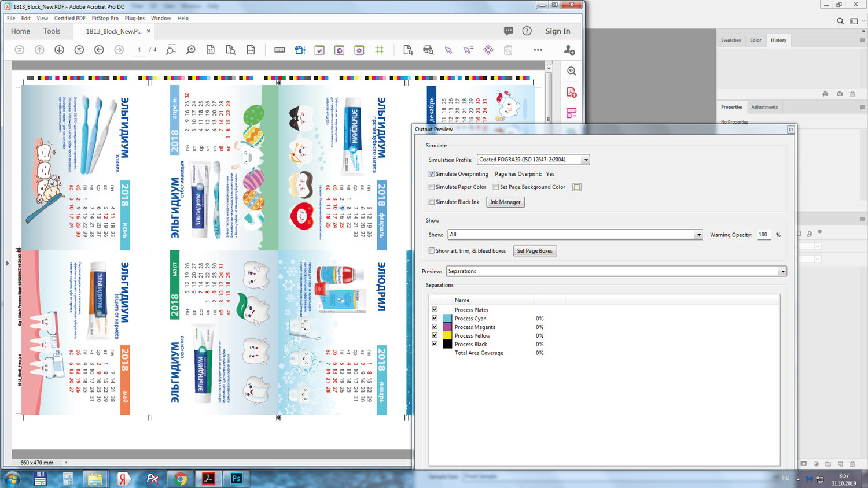Click the Set Page Boxes button

[x=535, y=251]
